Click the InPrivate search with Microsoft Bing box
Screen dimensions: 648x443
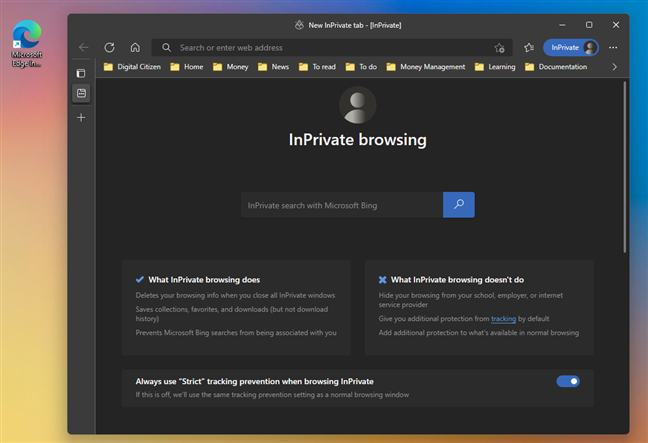point(342,205)
